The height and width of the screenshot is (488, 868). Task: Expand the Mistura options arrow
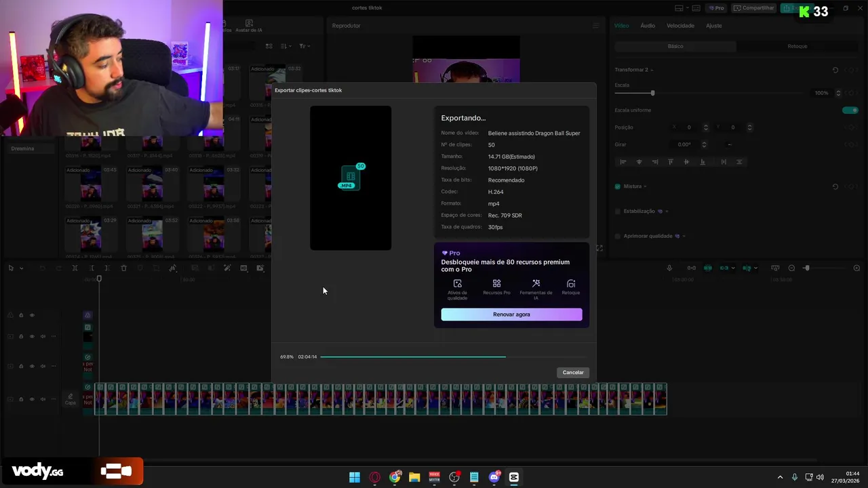(645, 186)
